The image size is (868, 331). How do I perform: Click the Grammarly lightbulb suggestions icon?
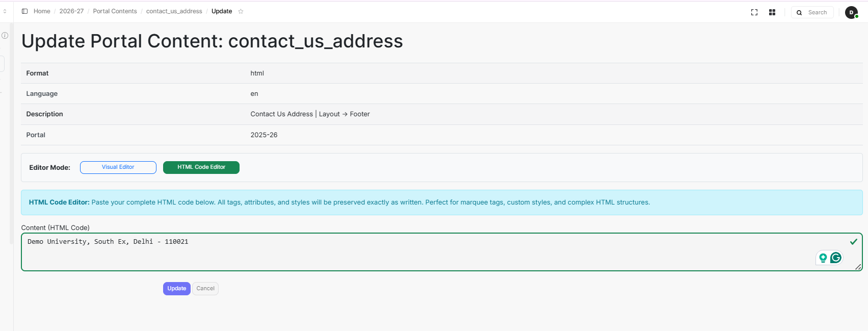[823, 258]
